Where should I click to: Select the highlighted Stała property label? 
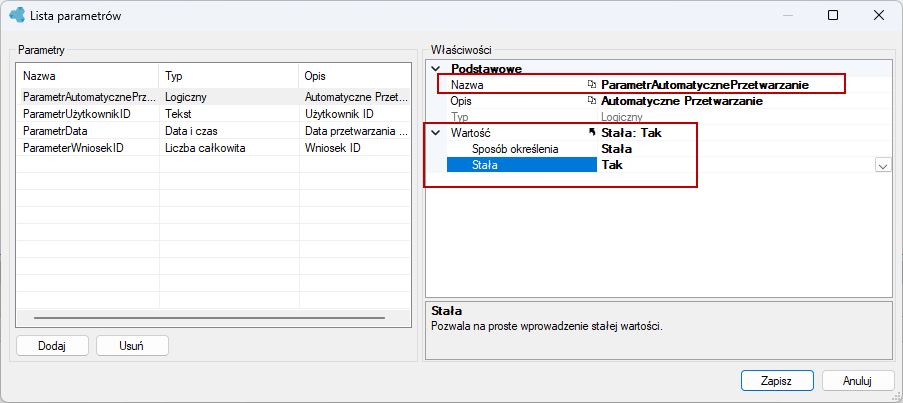tap(522, 165)
